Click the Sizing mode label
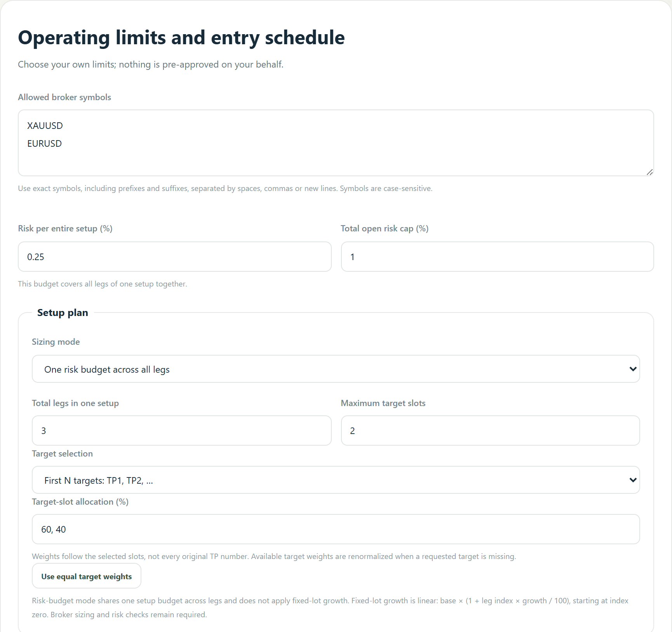Screen dimensions: 672x632 tap(56, 342)
